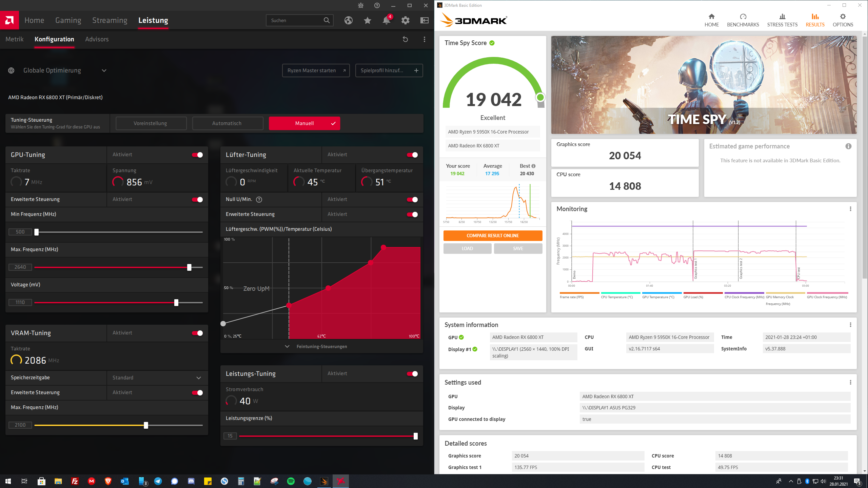Expand the Feintuning-Steuerungen section

pyautogui.click(x=321, y=346)
